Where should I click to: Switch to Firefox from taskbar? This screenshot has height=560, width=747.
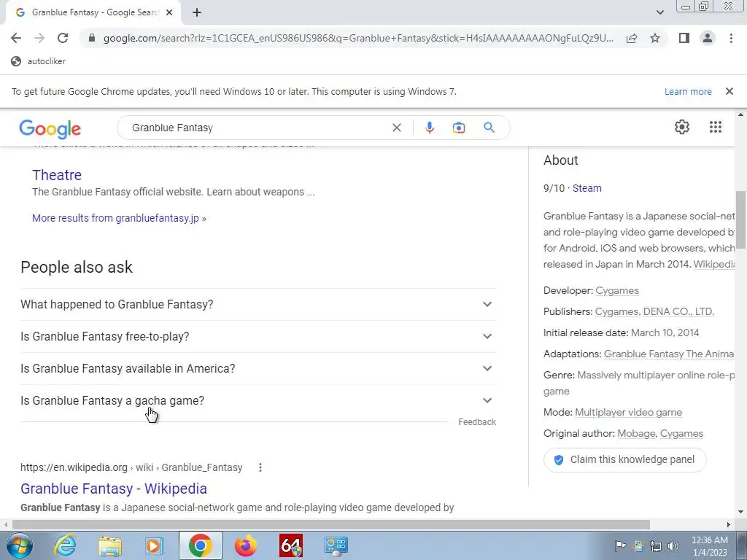[x=246, y=545]
